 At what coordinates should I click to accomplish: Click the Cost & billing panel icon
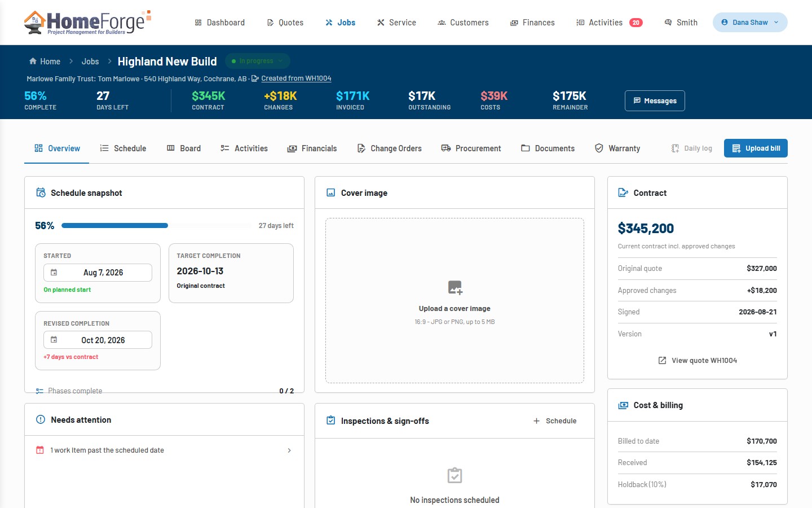point(623,405)
